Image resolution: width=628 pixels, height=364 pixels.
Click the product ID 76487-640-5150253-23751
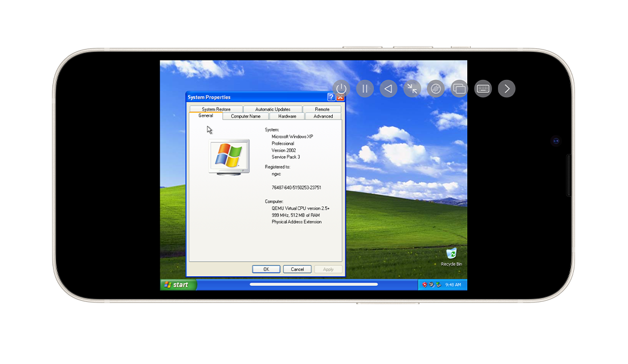[x=296, y=187]
